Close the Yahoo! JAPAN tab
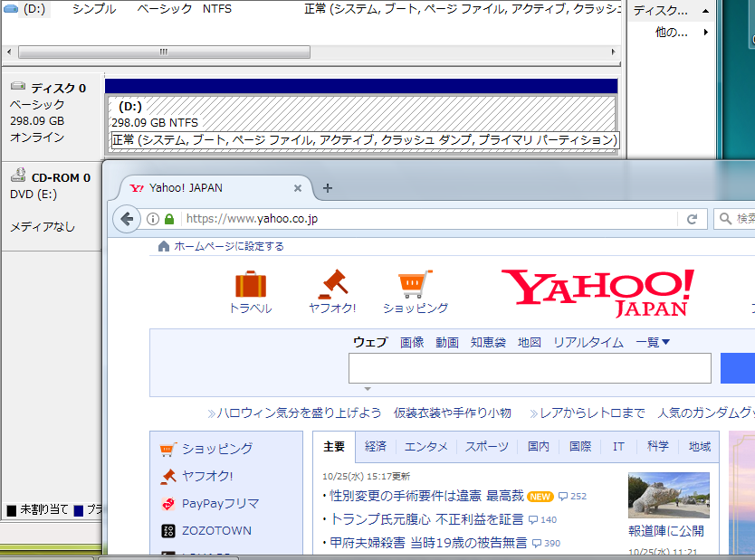 298,188
